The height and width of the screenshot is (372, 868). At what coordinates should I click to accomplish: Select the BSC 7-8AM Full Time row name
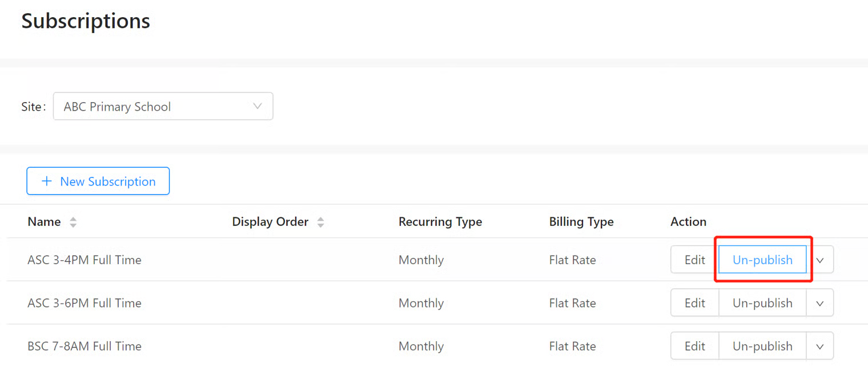(x=85, y=346)
